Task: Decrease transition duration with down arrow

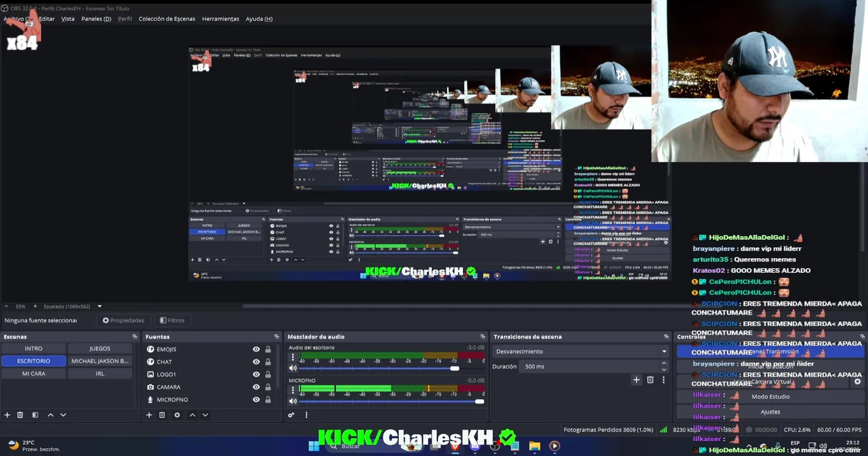Action: click(664, 369)
